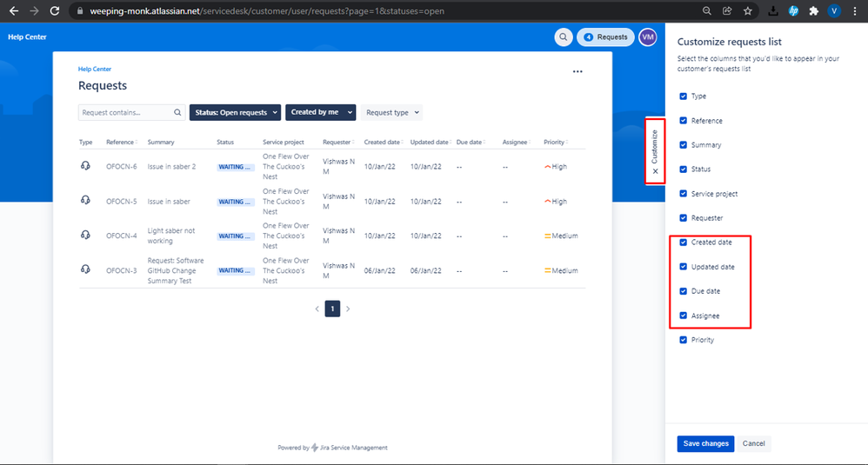Viewport: 868px width, 465px height.
Task: Click Jira Service Management footer link
Action: click(353, 448)
